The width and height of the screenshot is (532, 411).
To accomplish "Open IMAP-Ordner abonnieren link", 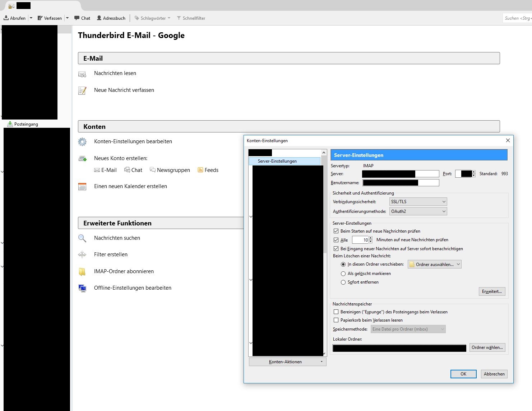I will click(x=124, y=271).
